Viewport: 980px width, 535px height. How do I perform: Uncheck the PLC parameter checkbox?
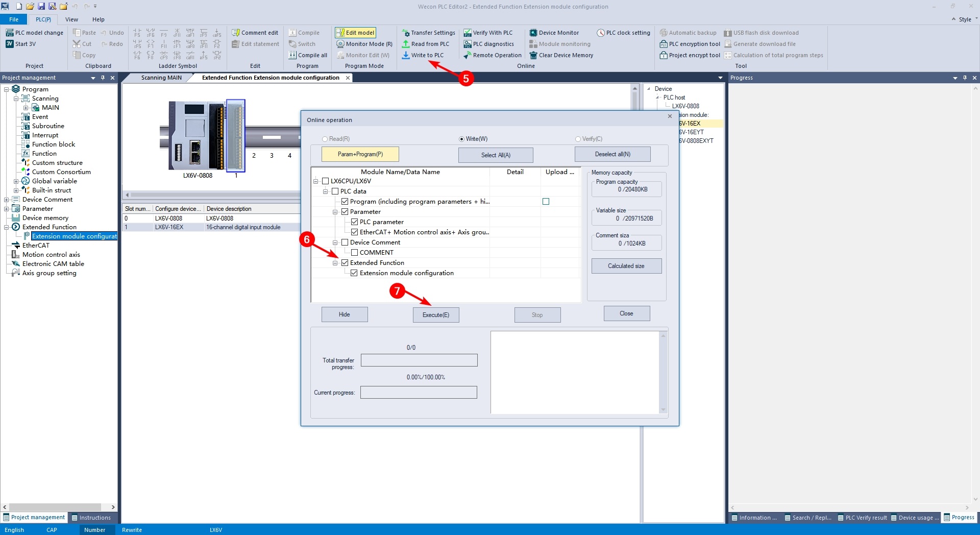[x=355, y=222]
